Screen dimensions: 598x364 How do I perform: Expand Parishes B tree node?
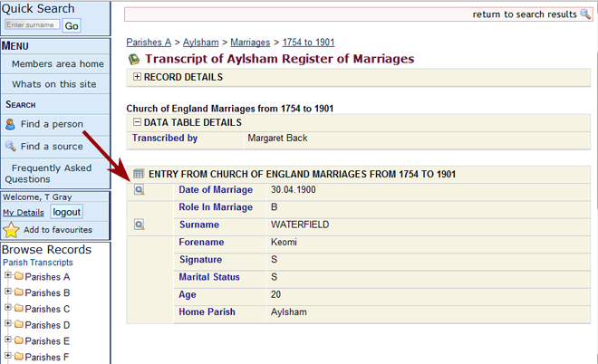coord(7,292)
